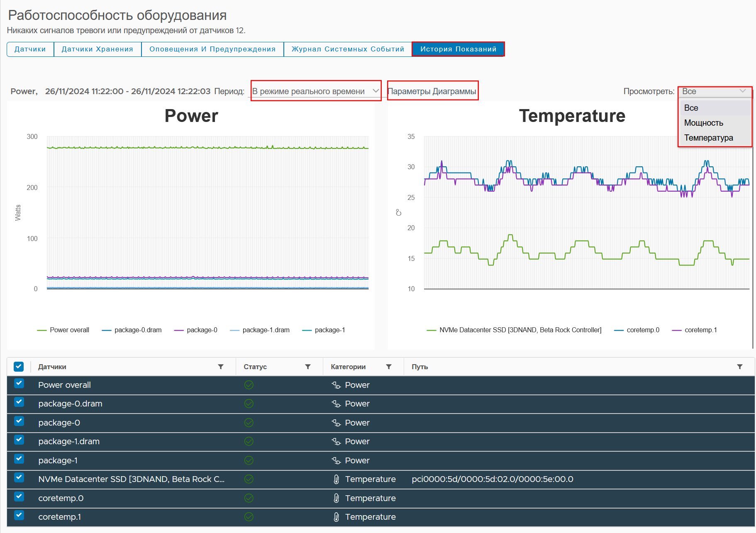This screenshot has height=533, width=756.
Task: Toggle the select-all sensors checkbox in header
Action: pos(19,367)
